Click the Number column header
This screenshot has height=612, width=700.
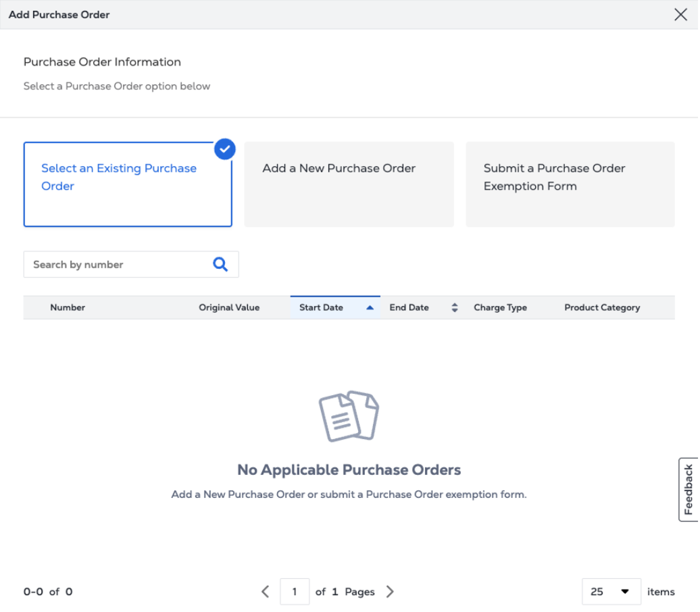point(68,307)
